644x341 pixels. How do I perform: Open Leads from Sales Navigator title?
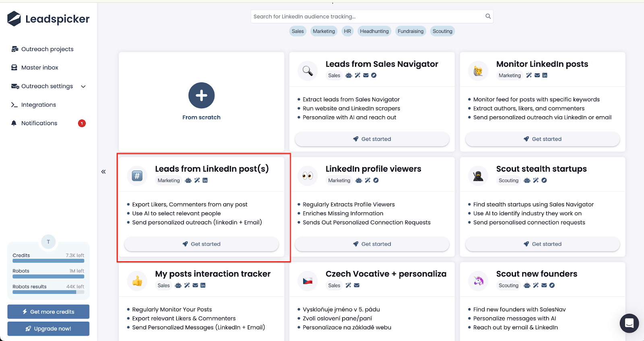point(382,64)
